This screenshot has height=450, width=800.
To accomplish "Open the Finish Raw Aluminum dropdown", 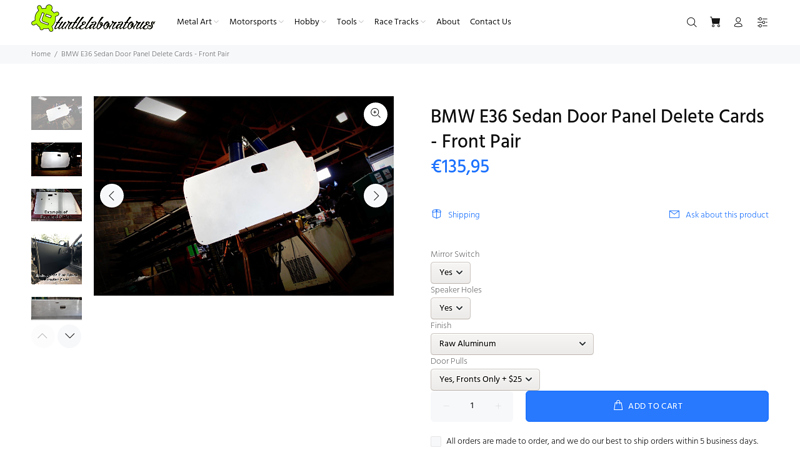I will pyautogui.click(x=512, y=344).
